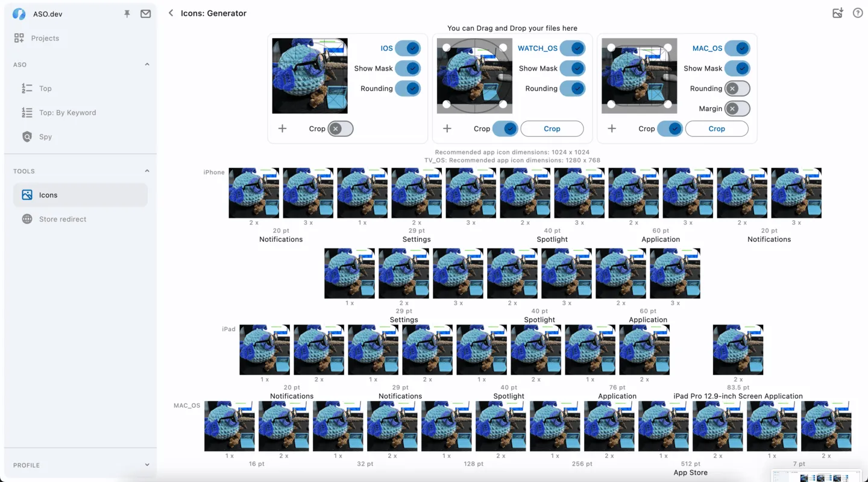
Task: Disable the IOS platform toggle
Action: tap(408, 48)
